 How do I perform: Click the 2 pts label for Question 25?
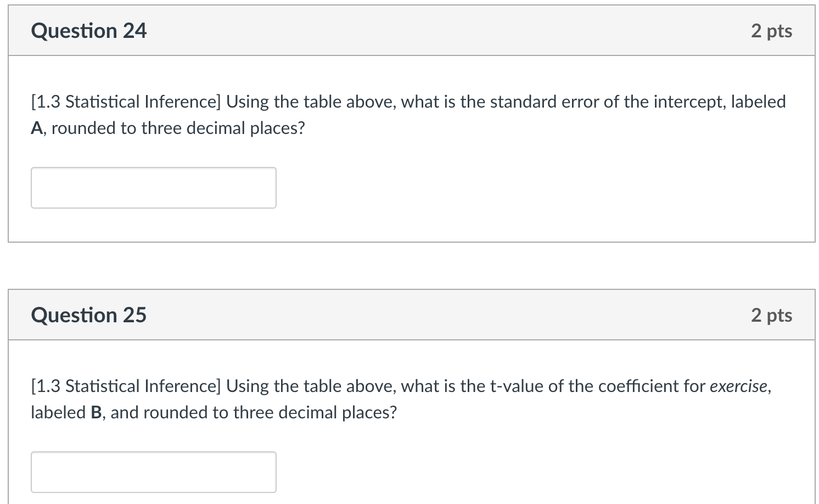(x=771, y=315)
